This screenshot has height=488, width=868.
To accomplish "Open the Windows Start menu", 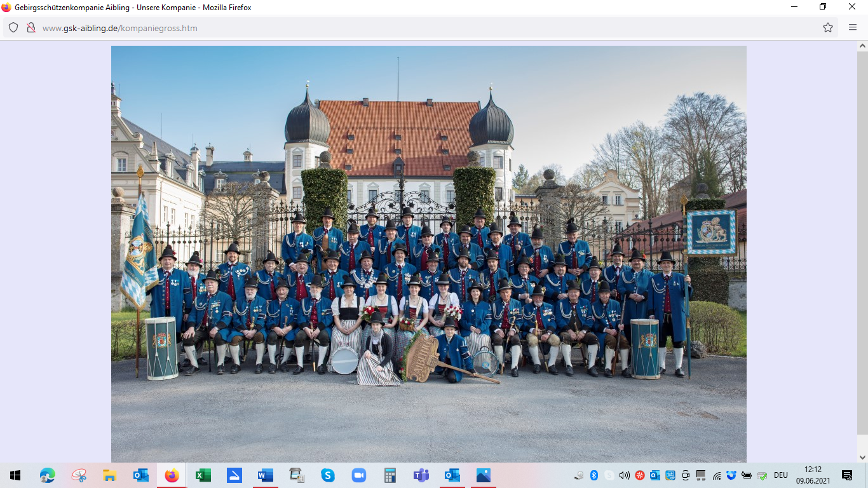I will (15, 475).
